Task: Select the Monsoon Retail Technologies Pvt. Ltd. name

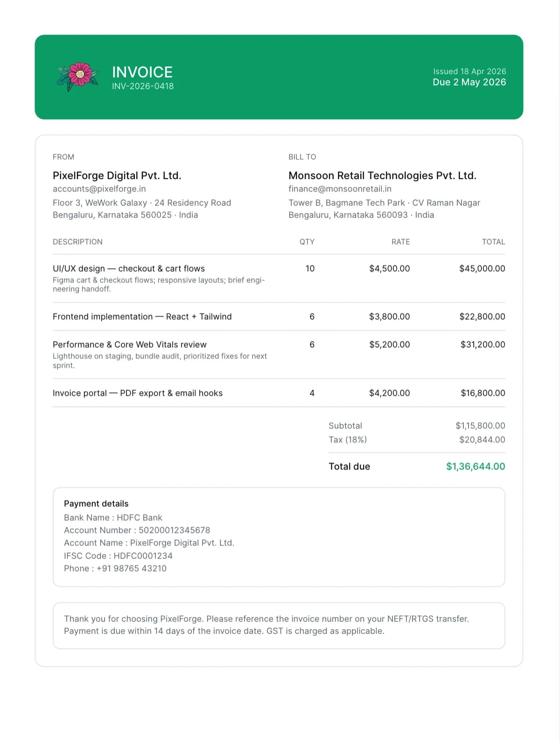Action: pyautogui.click(x=383, y=175)
